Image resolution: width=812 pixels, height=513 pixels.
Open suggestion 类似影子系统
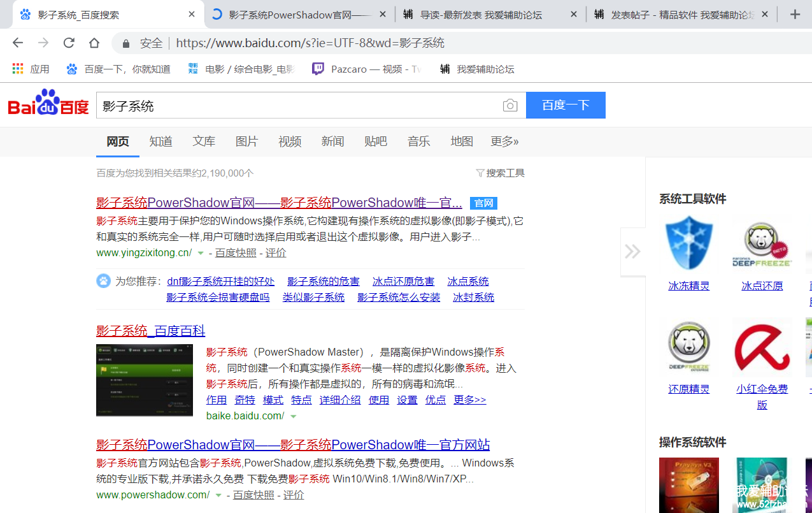pyautogui.click(x=313, y=298)
